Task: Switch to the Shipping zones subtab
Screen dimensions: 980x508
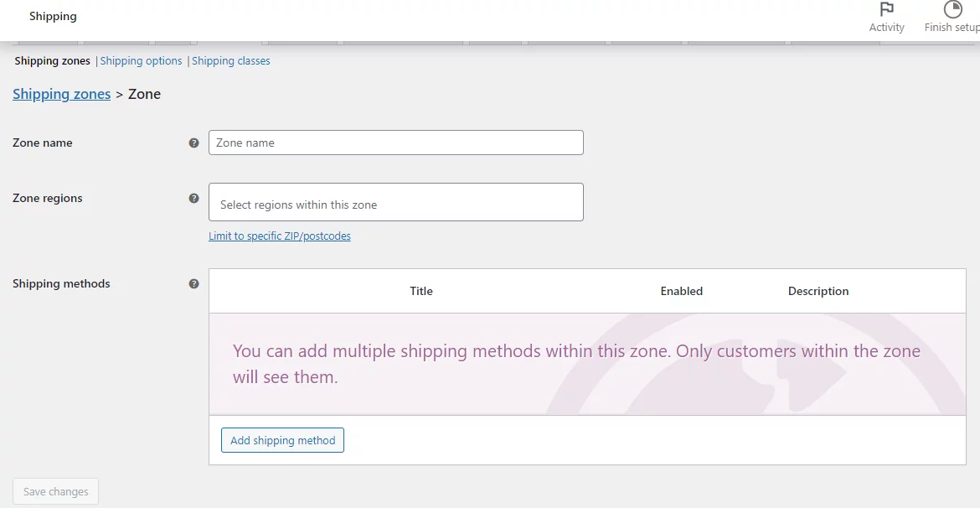Action: click(x=52, y=61)
